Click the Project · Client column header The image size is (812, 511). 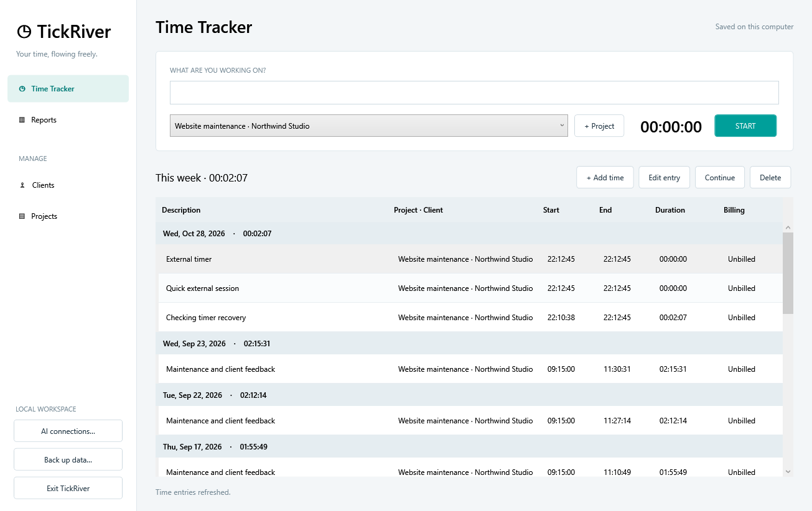click(x=418, y=210)
